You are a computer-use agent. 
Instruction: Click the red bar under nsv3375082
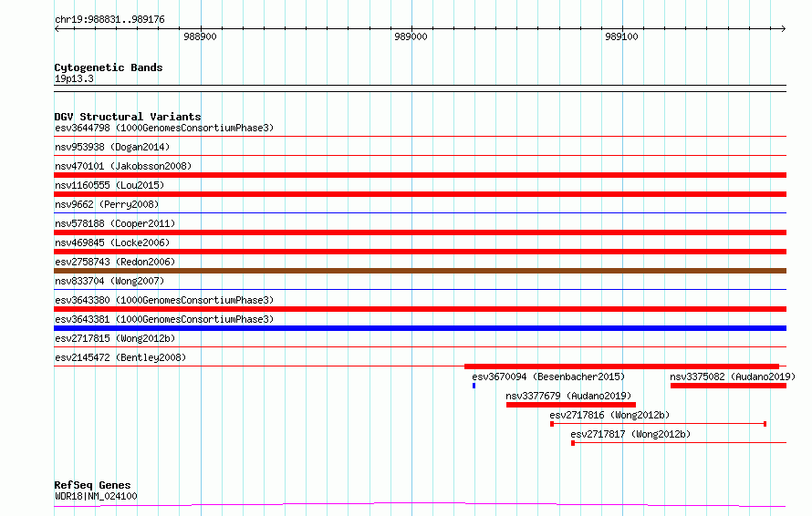pos(728,386)
